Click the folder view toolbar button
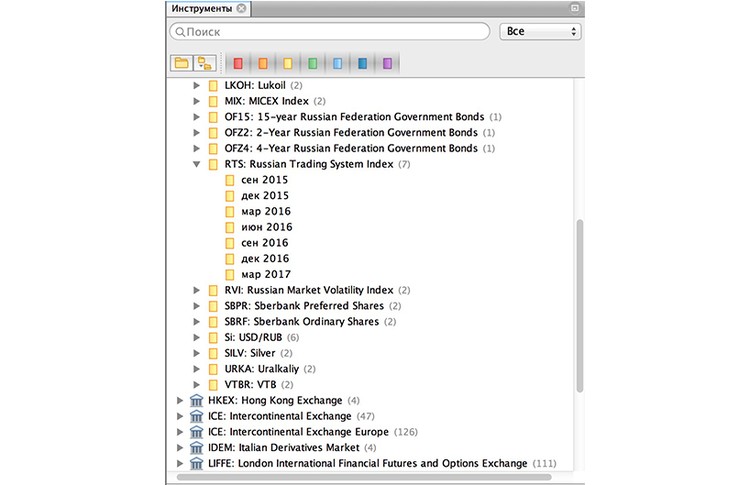The height and width of the screenshot is (485, 750). click(181, 63)
